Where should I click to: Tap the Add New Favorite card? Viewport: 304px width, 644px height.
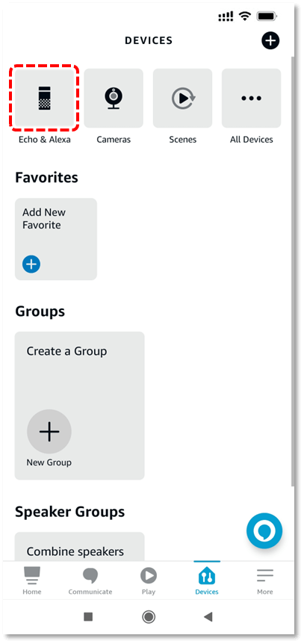[56, 239]
